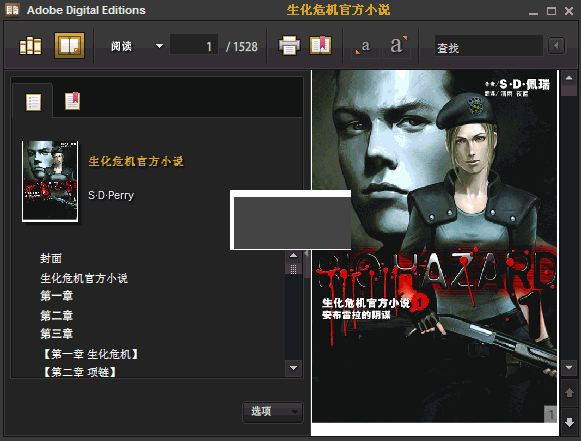This screenshot has width=581, height=441.
Task: Click the author name S·D·Perry
Action: [111, 195]
